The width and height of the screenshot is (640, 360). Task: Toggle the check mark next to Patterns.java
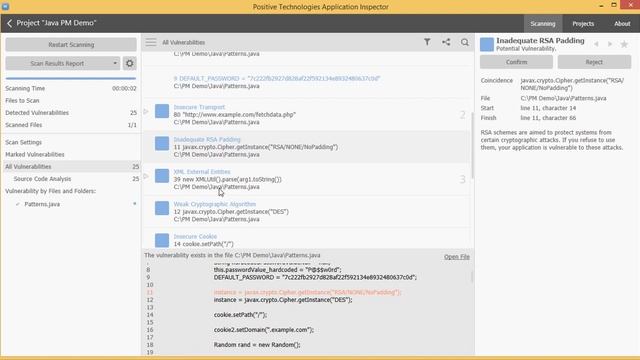pyautogui.click(x=18, y=204)
